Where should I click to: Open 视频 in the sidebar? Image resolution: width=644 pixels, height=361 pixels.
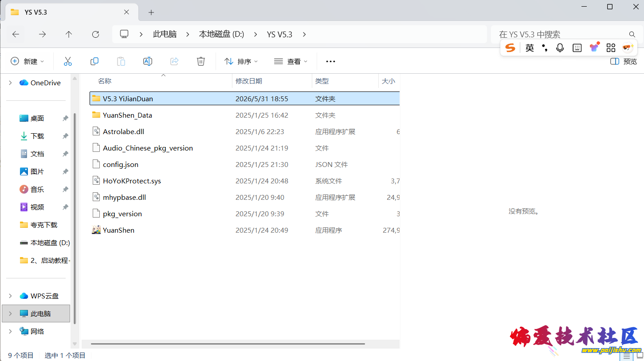coord(37,207)
